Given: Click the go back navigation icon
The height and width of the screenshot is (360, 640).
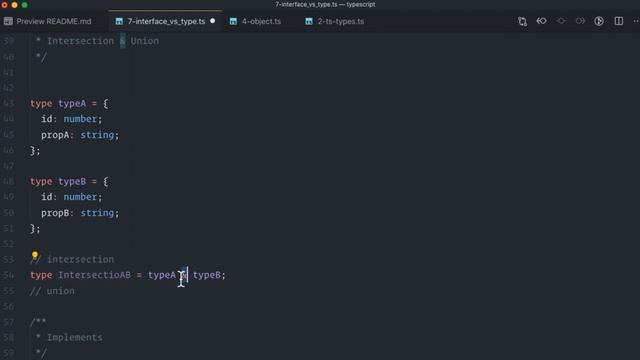Looking at the screenshot, I should click(x=542, y=21).
